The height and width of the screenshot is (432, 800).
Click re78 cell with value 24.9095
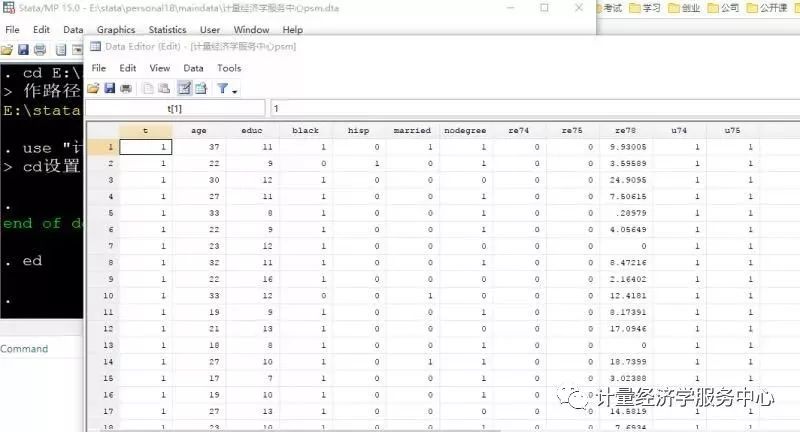(x=626, y=180)
